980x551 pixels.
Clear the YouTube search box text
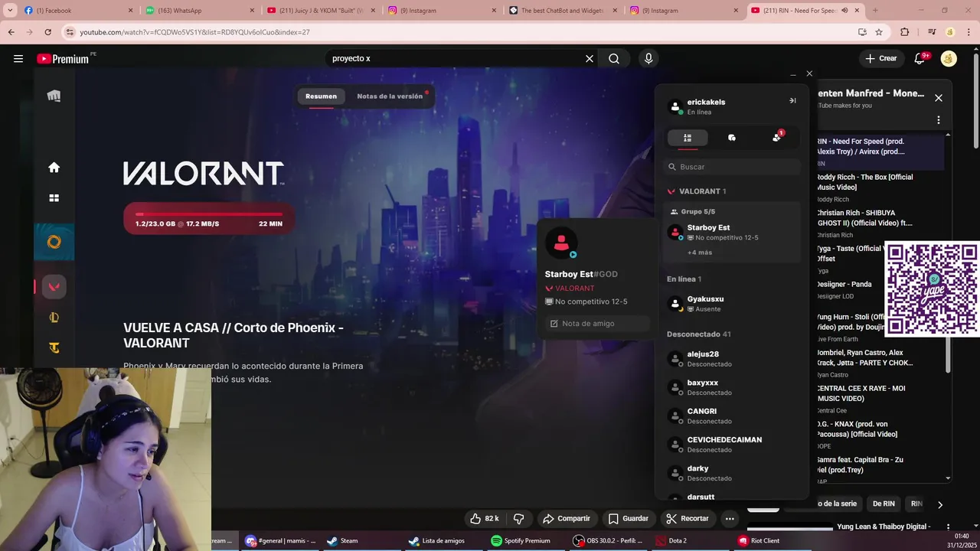tap(590, 59)
